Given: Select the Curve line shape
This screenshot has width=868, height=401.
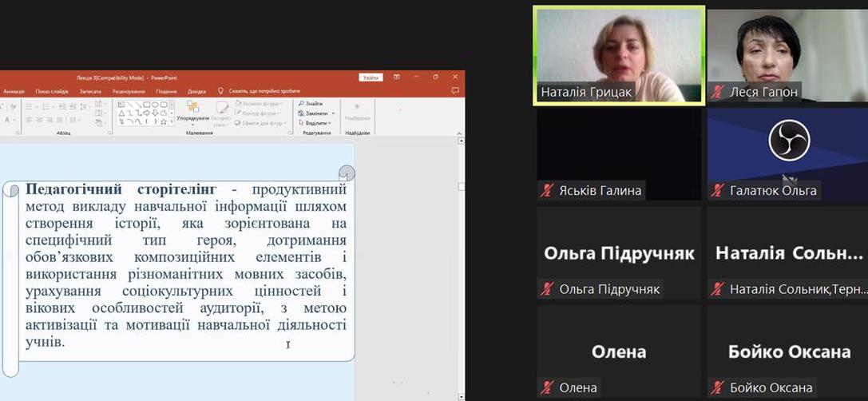Looking at the screenshot, I should (138, 121).
